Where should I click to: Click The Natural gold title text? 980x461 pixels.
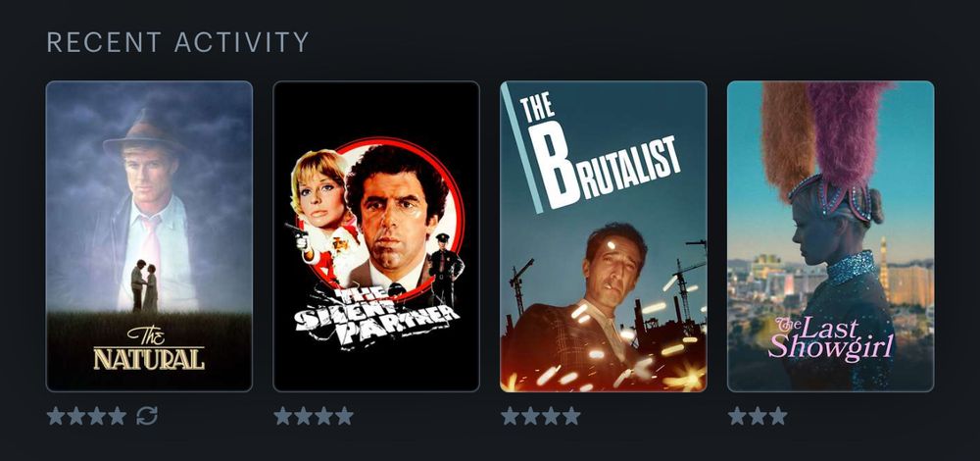click(x=149, y=348)
